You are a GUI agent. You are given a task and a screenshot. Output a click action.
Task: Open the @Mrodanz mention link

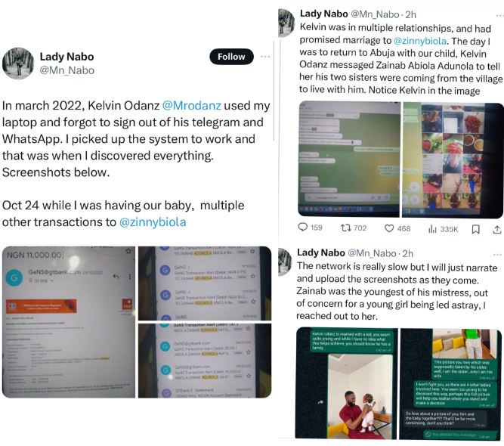pyautogui.click(x=192, y=106)
